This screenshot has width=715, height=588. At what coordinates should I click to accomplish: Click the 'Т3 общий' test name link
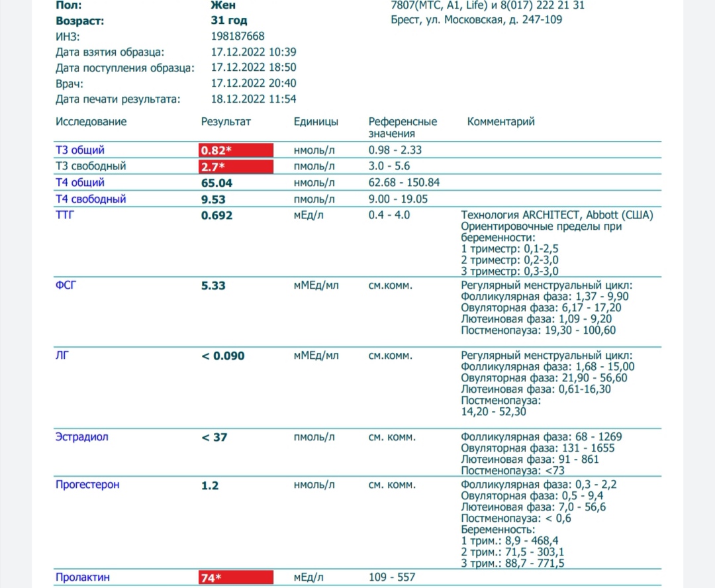(x=80, y=150)
